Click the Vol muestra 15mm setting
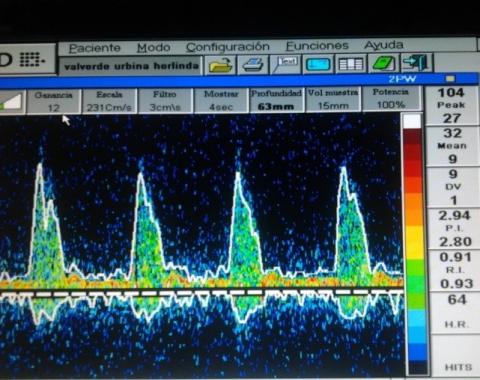 click(x=333, y=99)
